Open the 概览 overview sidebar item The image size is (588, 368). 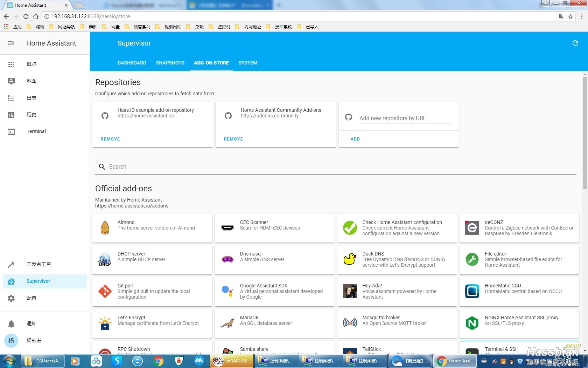tap(45, 64)
